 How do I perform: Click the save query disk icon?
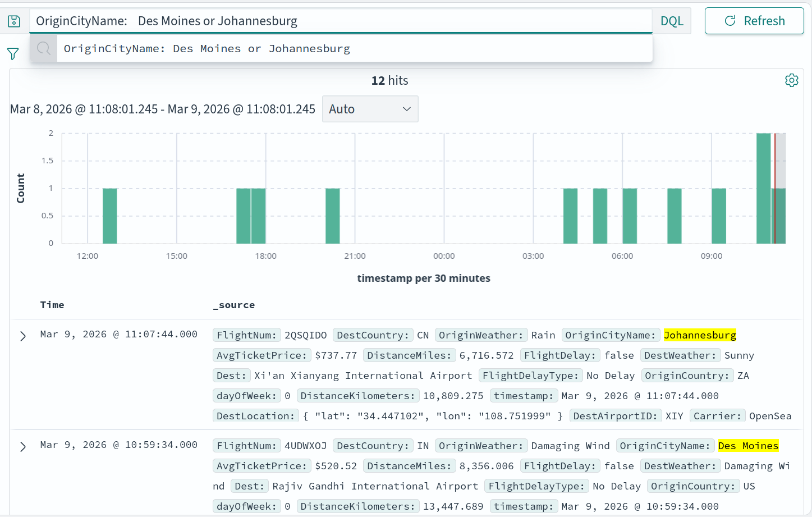14,21
